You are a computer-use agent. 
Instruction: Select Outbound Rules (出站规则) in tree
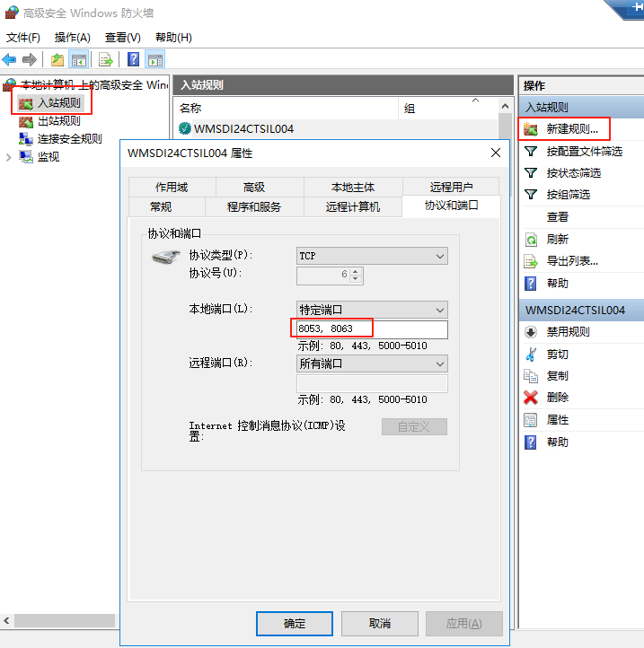point(58,121)
